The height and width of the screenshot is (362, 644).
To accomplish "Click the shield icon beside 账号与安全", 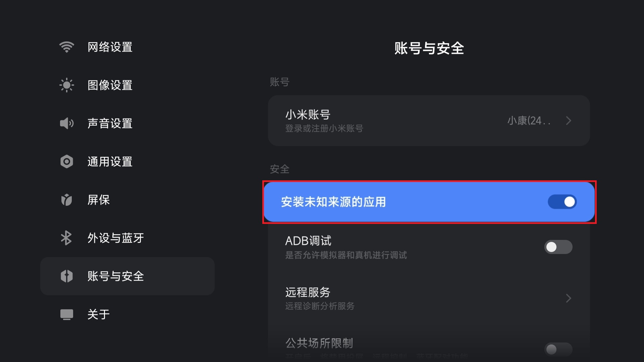I will tap(67, 276).
